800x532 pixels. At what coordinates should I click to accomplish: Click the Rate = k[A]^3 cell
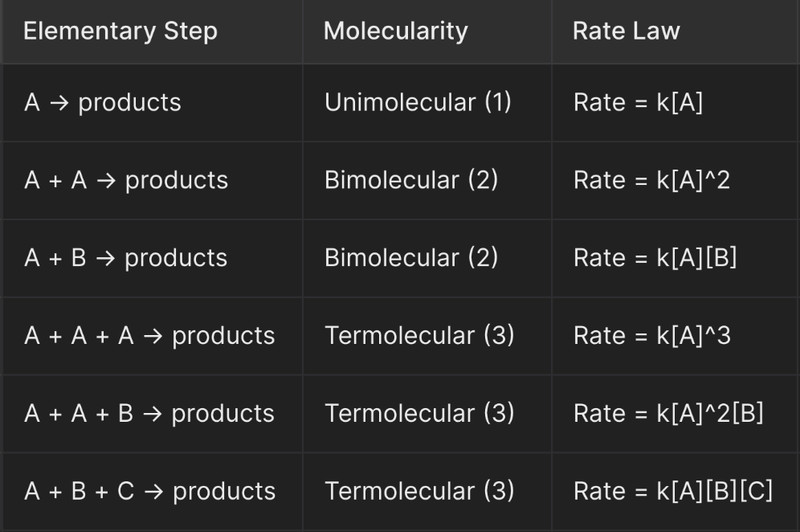(x=652, y=336)
